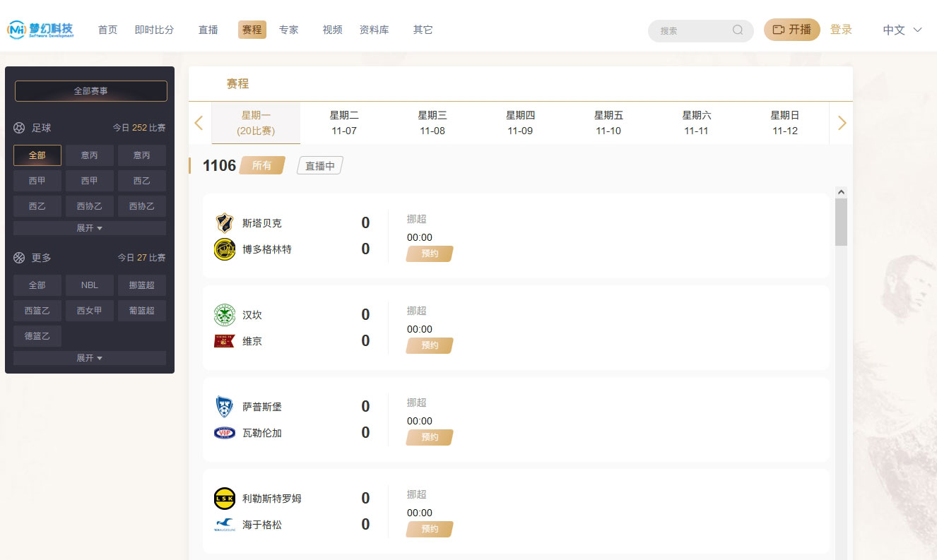Click 预约 for 利勒斯特罗姆 vs 海于格松

coord(430,529)
